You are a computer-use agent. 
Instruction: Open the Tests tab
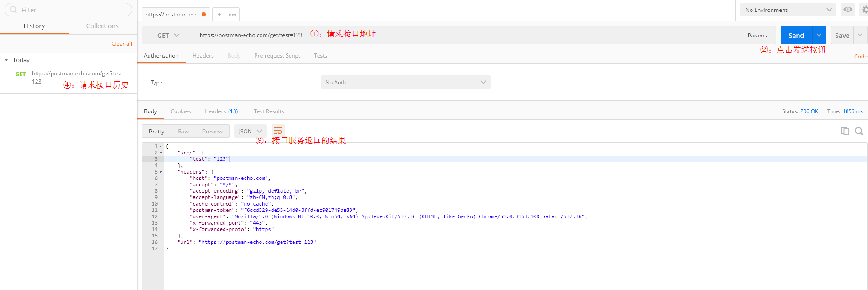click(x=320, y=56)
